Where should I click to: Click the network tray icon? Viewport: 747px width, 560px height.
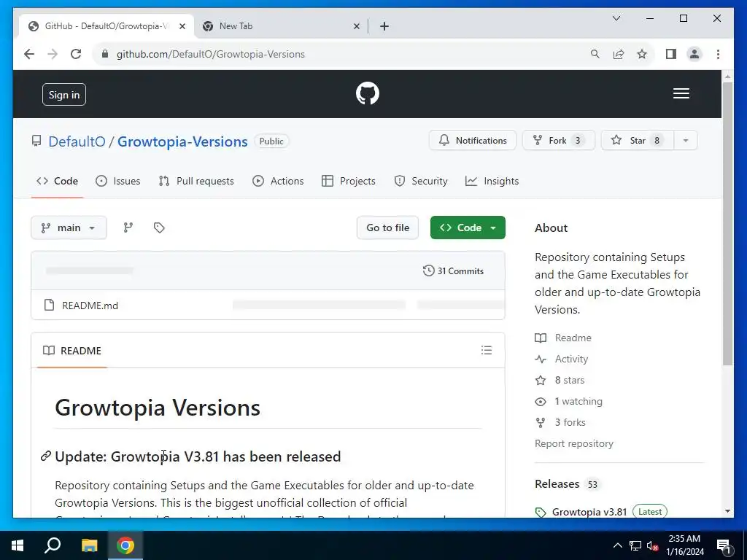(635, 545)
